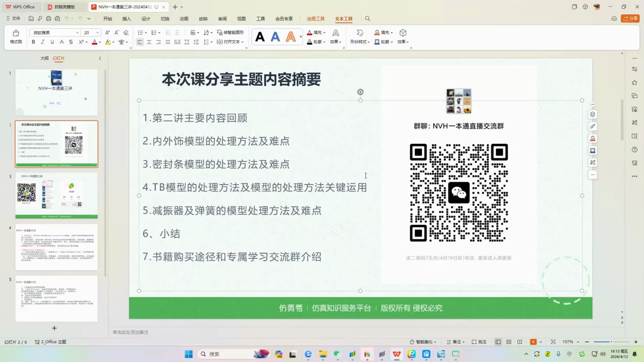Expand the bullet list dropdown arrow
The image size is (644, 362).
click(x=146, y=33)
